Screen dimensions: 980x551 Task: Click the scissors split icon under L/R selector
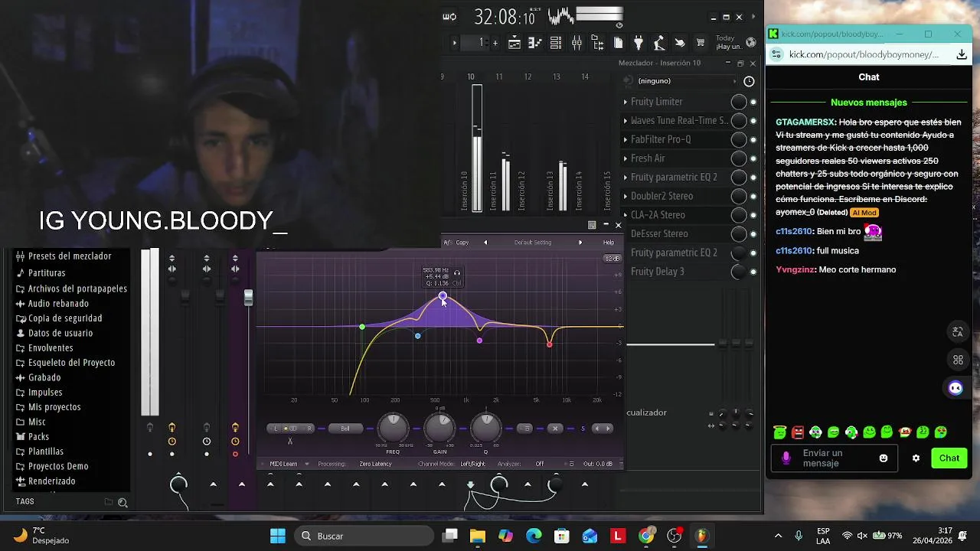tap(290, 441)
